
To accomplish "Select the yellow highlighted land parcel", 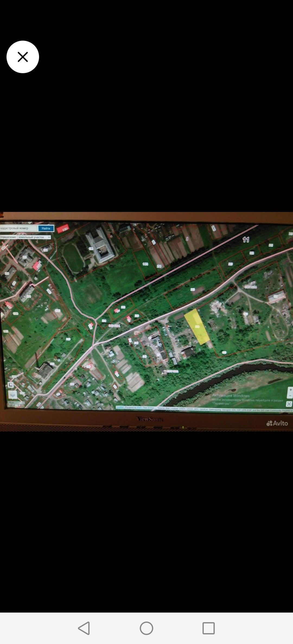I will [197, 327].
